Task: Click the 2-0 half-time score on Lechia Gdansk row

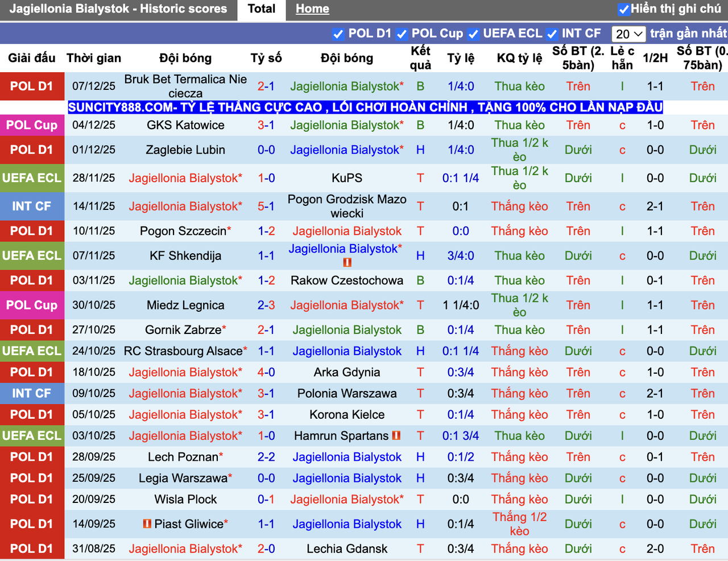Action: click(x=655, y=549)
